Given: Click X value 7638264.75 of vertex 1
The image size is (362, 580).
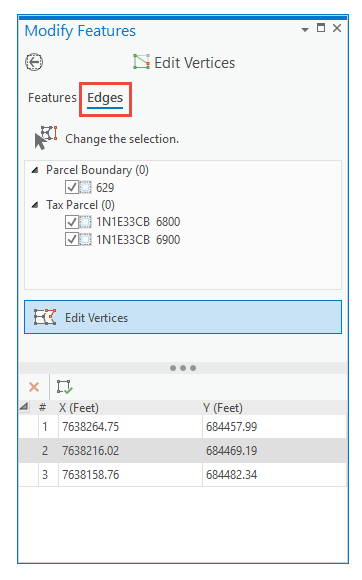Looking at the screenshot, I should [91, 426].
